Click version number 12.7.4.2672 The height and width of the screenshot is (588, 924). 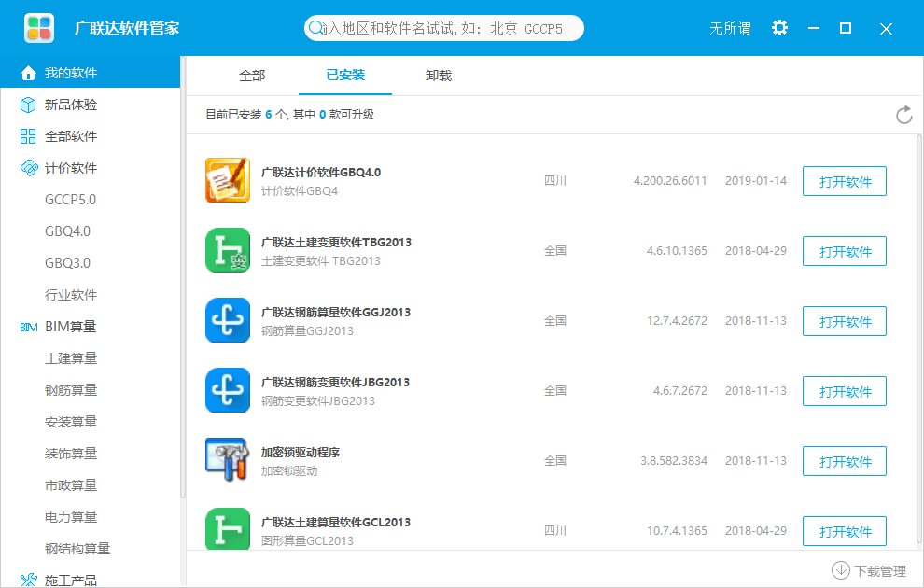pos(677,321)
